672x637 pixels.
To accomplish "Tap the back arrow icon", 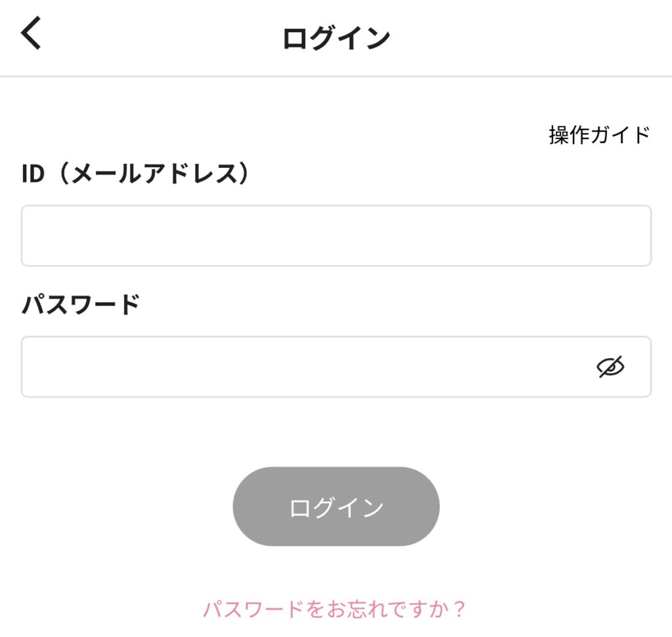I will [x=31, y=33].
